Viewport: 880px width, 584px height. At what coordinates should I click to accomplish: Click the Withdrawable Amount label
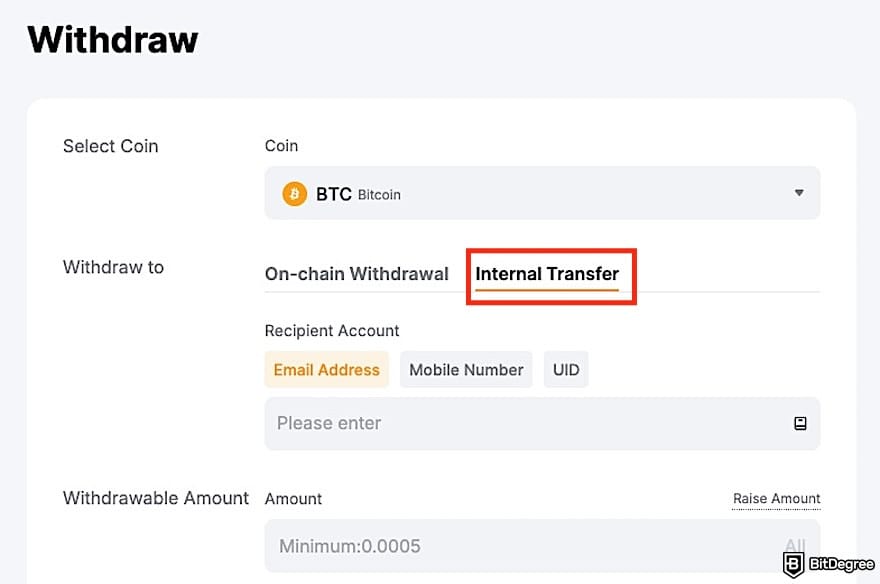[x=155, y=498]
